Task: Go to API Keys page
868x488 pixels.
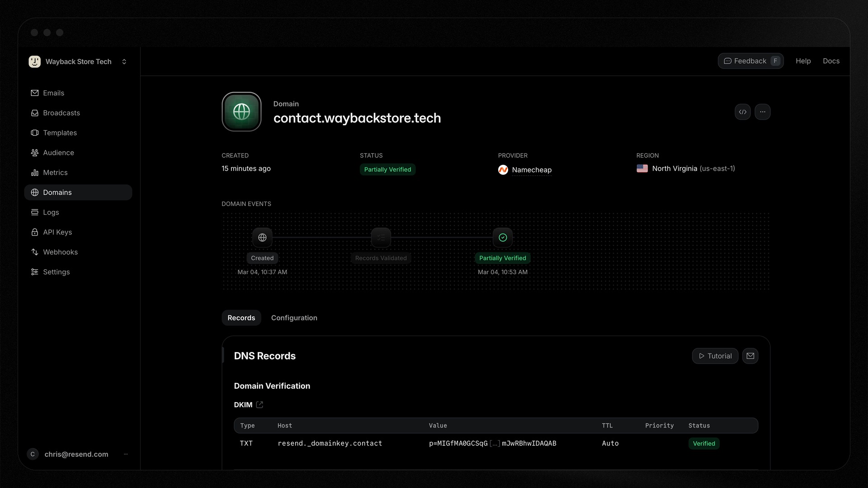Action: pos(57,232)
